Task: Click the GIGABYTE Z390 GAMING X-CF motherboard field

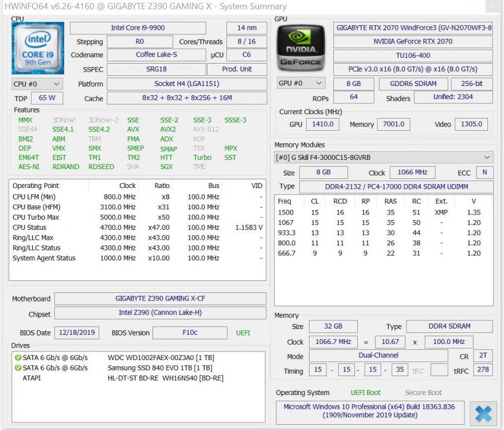Action: point(161,299)
